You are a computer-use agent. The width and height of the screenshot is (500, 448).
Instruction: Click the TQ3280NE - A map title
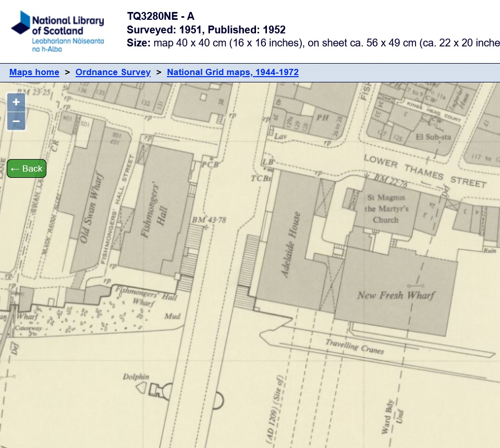click(x=161, y=16)
